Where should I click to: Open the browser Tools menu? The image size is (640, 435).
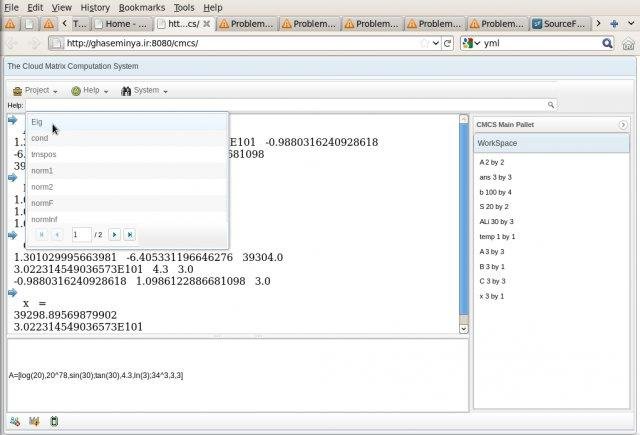click(x=184, y=7)
